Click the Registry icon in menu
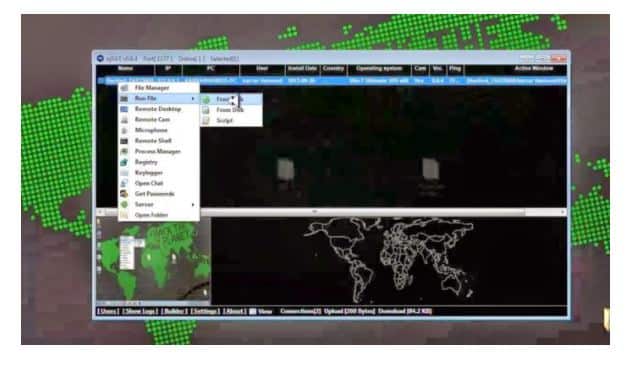638x366 pixels. pos(125,162)
